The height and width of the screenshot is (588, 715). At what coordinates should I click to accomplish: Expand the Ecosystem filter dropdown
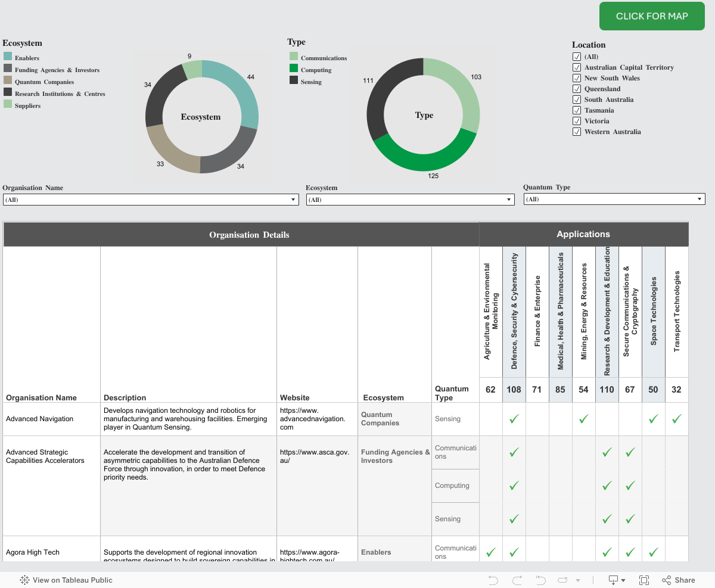click(410, 200)
